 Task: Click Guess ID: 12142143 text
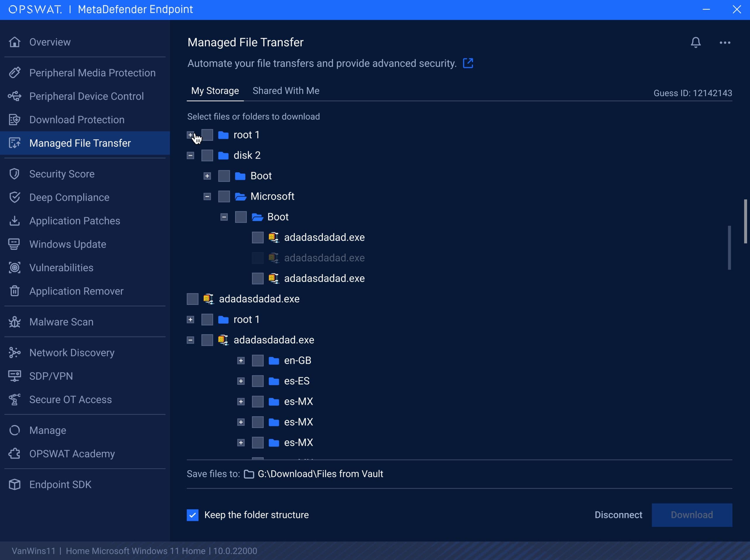tap(693, 93)
